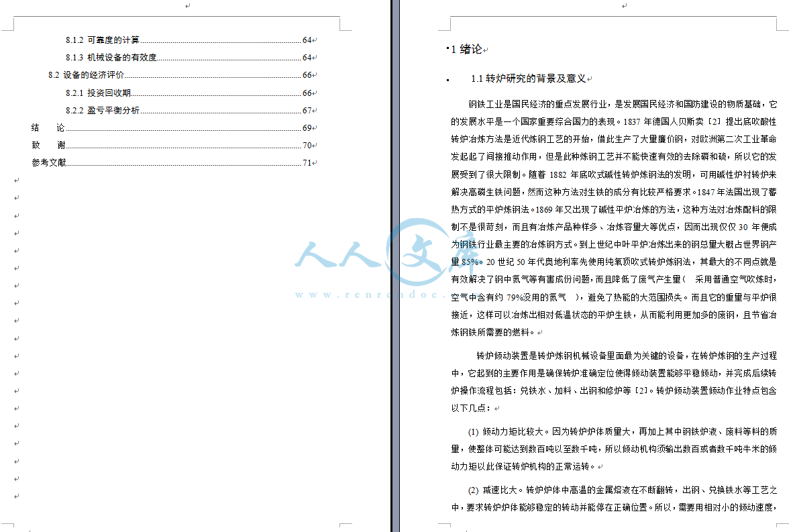Screen dimensions: 795x532
Task: Click the item '(2) 减速比大'
Action: 613,498
